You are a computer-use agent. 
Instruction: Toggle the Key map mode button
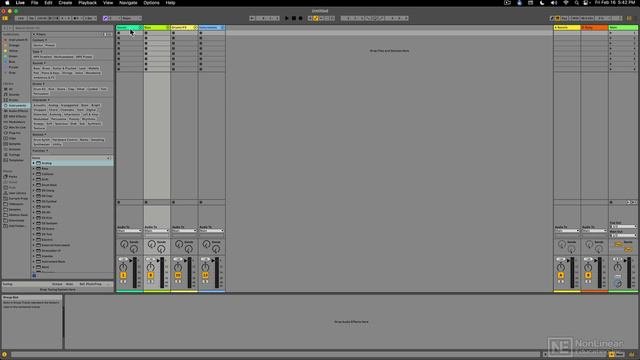(565, 18)
